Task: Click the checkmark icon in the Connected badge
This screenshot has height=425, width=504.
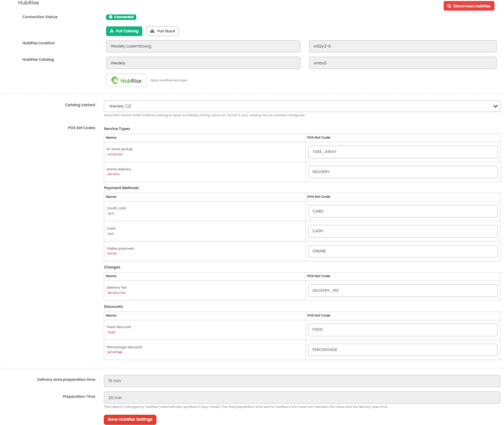Action: [x=111, y=17]
